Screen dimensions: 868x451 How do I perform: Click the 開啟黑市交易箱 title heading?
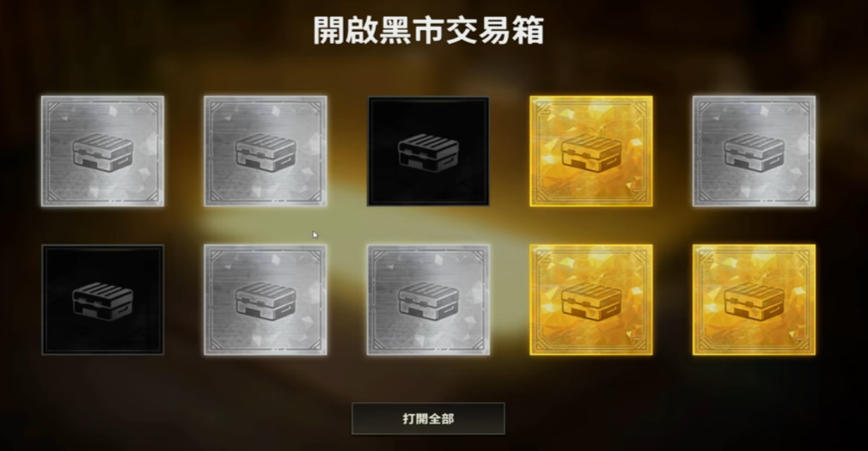[x=428, y=30]
